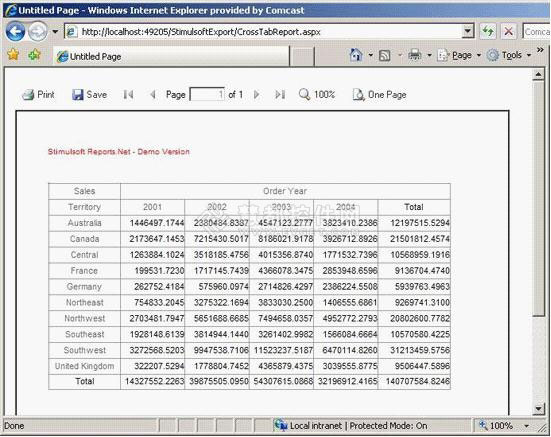The image size is (551, 437).
Task: Click the browser Back arrow button
Action: pos(15,31)
